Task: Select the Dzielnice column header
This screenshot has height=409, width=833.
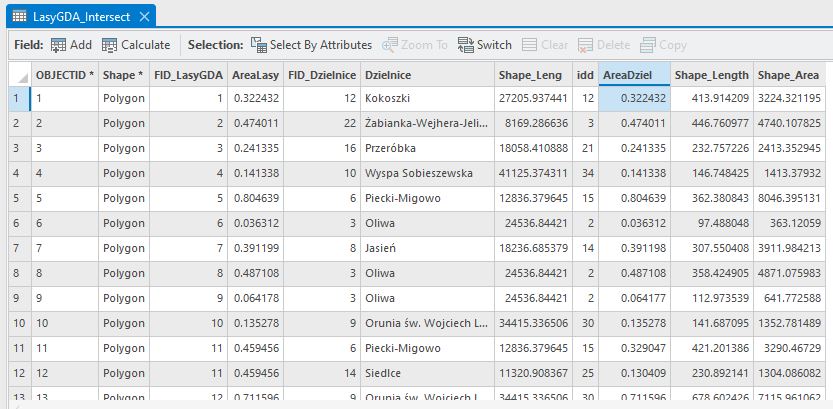Action: pos(426,75)
